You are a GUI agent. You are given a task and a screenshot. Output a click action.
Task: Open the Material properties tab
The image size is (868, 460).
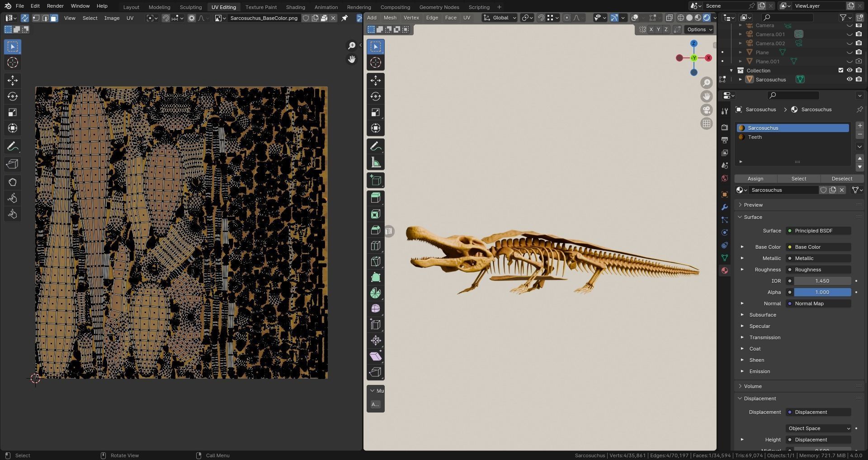pos(725,270)
